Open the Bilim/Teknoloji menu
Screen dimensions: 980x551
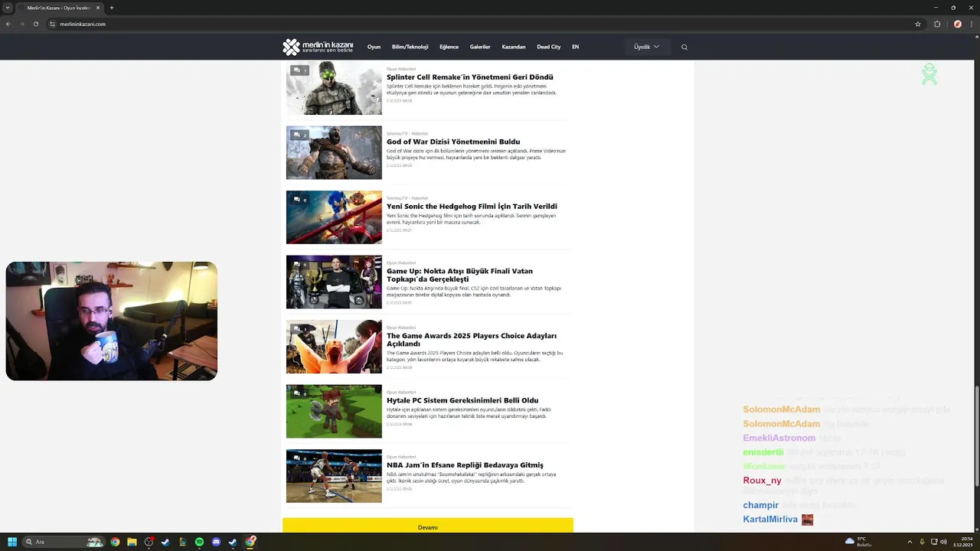pyautogui.click(x=410, y=47)
